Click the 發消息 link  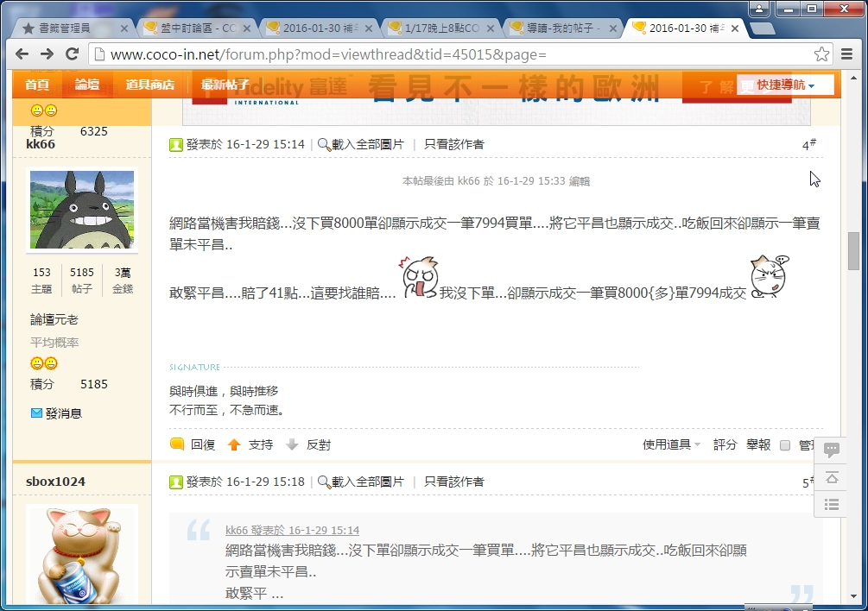click(64, 413)
